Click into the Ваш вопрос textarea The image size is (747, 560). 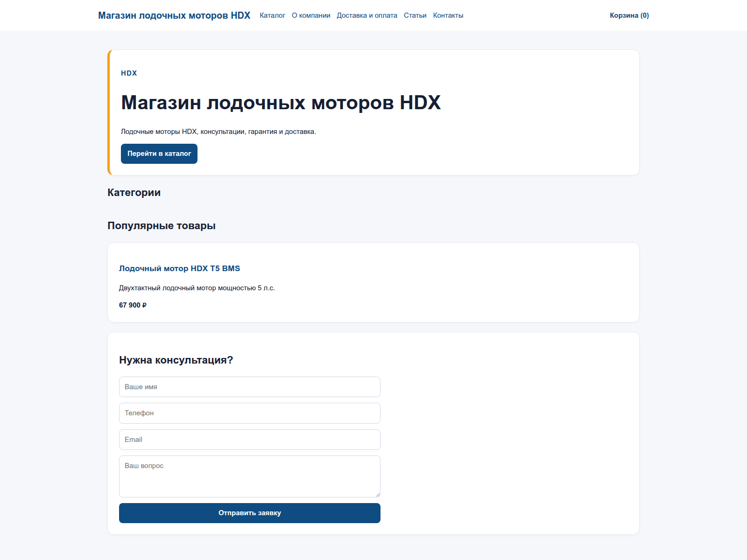[x=250, y=476]
